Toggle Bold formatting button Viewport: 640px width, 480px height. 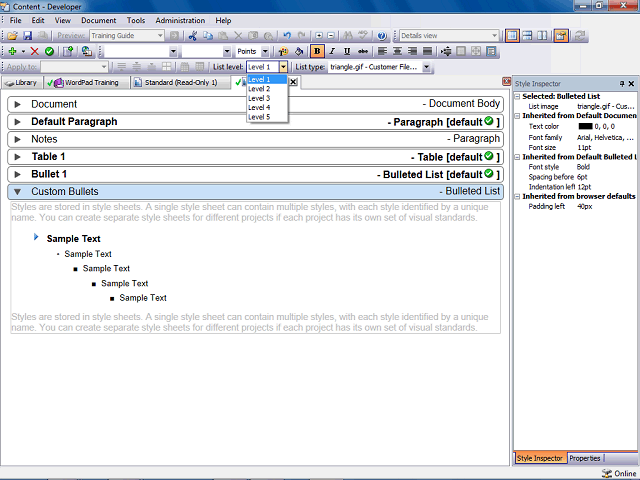click(x=317, y=51)
